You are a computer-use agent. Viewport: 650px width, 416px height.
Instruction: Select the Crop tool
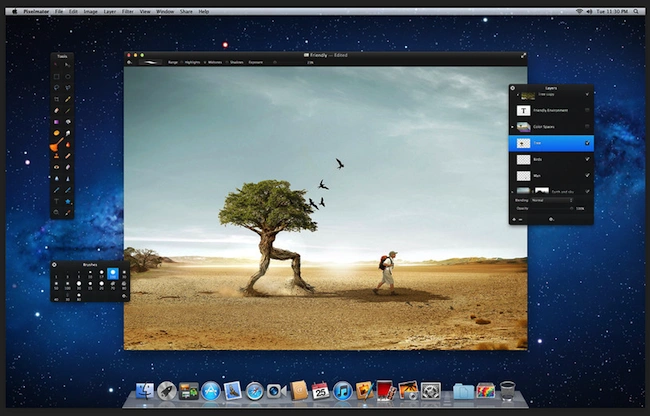tap(56, 99)
